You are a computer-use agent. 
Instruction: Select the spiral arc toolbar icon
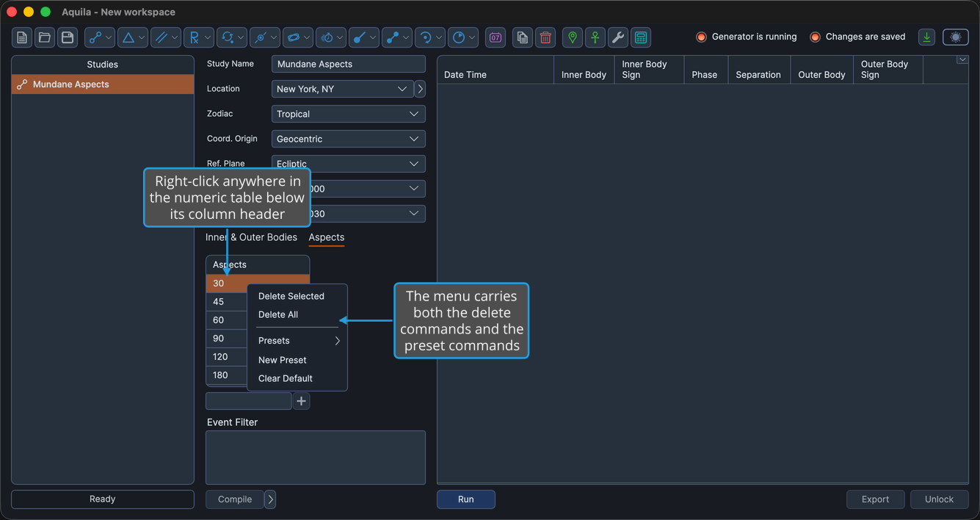coord(429,37)
